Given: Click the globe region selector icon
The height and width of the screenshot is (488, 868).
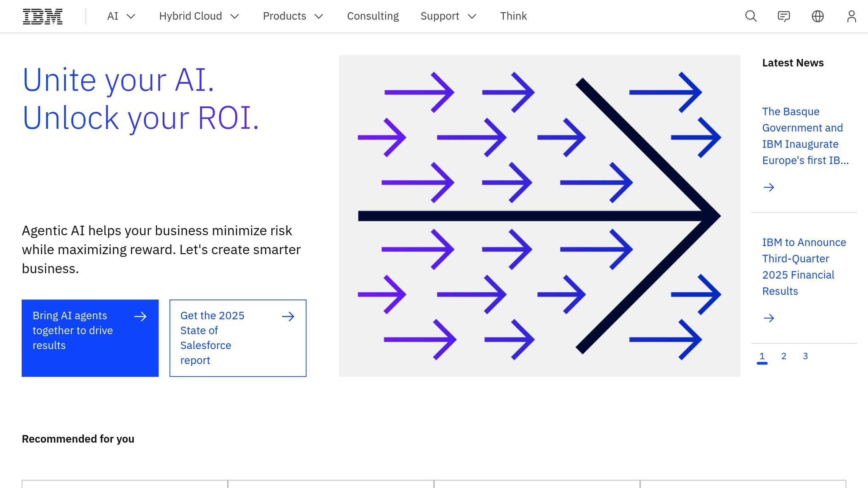Looking at the screenshot, I should [x=818, y=16].
